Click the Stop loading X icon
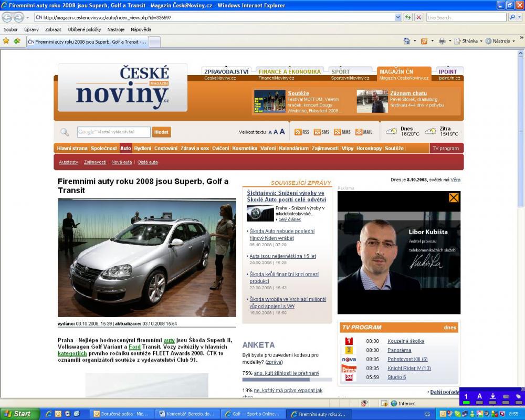This screenshot has width=525, height=420. pyautogui.click(x=418, y=17)
